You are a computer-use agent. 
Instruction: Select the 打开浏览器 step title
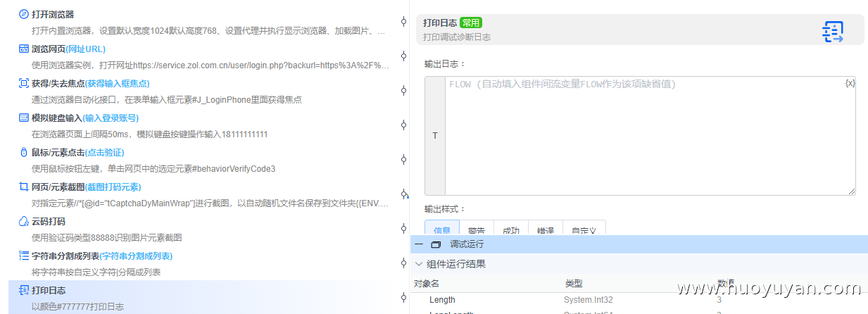53,14
